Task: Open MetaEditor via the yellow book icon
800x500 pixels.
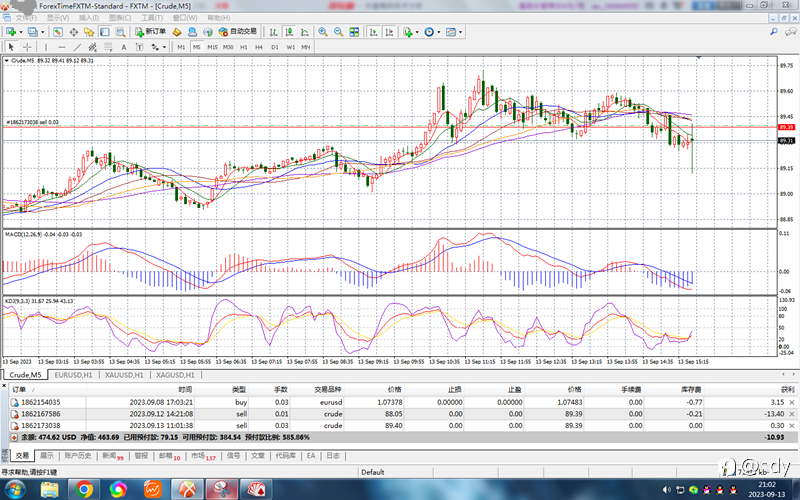Action: (x=177, y=32)
